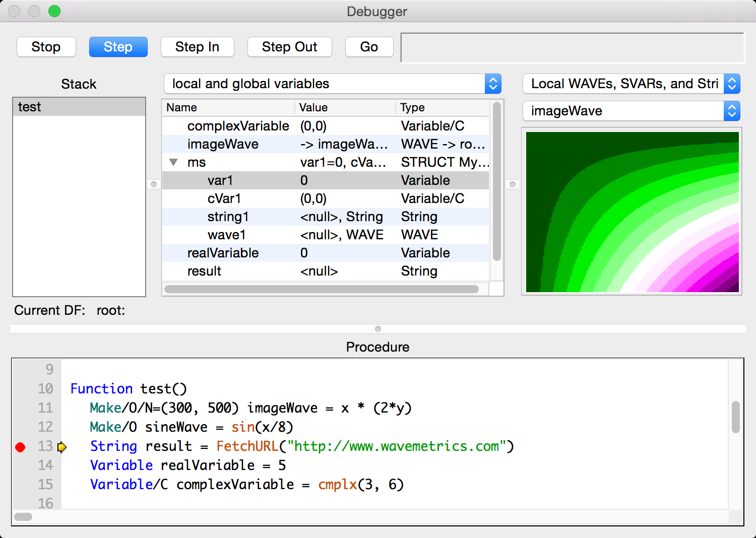Select the result variable row
Viewport: 756px width, 538px height.
click(x=326, y=271)
